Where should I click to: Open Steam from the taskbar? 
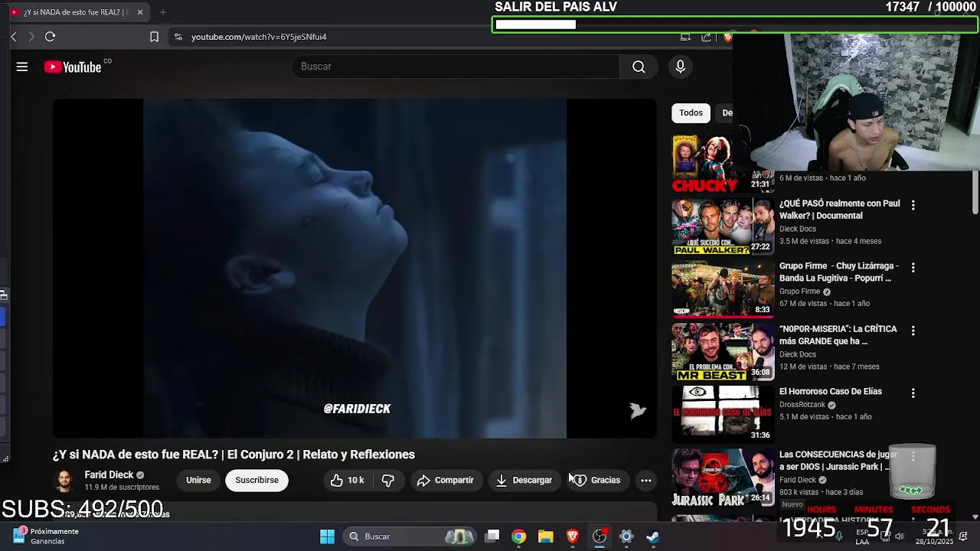pyautogui.click(x=653, y=536)
